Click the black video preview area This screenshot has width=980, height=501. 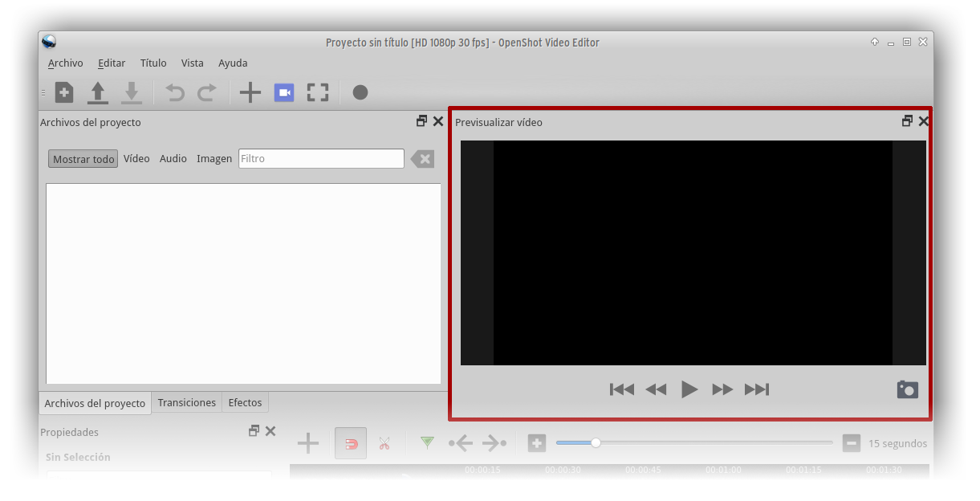click(x=693, y=253)
